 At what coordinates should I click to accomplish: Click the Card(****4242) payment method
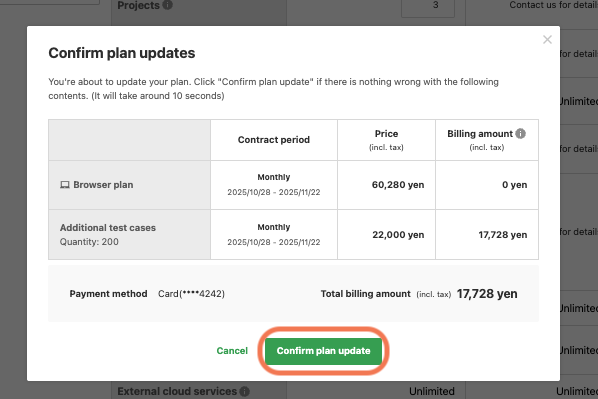[x=191, y=294]
